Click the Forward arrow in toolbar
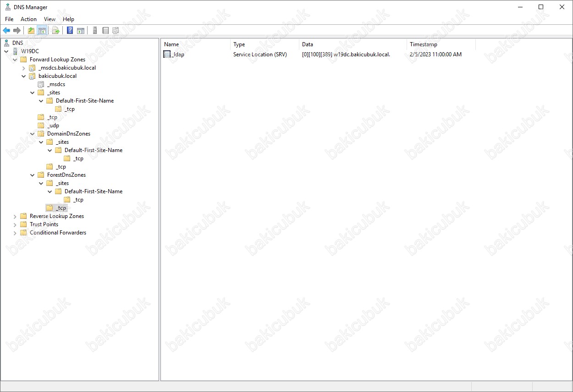The height and width of the screenshot is (392, 573). pyautogui.click(x=17, y=31)
